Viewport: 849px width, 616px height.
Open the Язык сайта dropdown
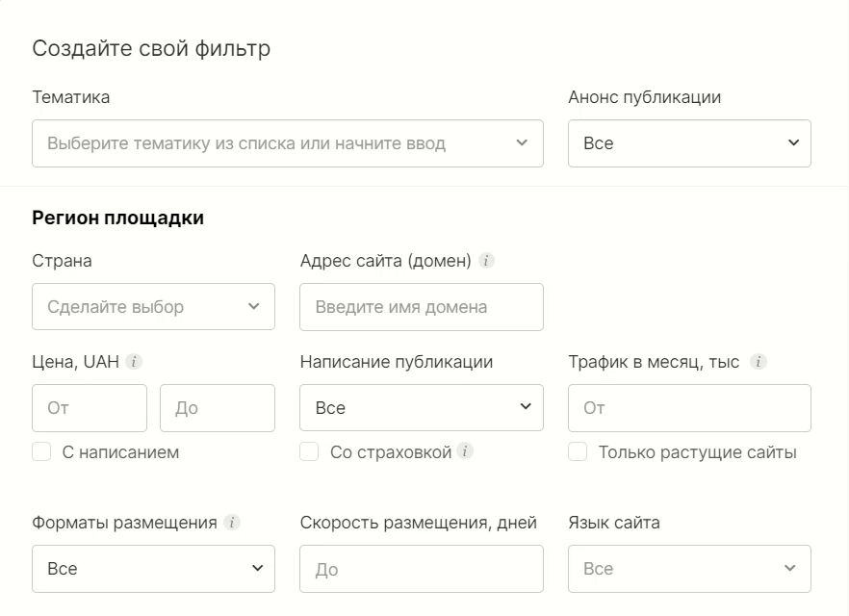tap(689, 569)
